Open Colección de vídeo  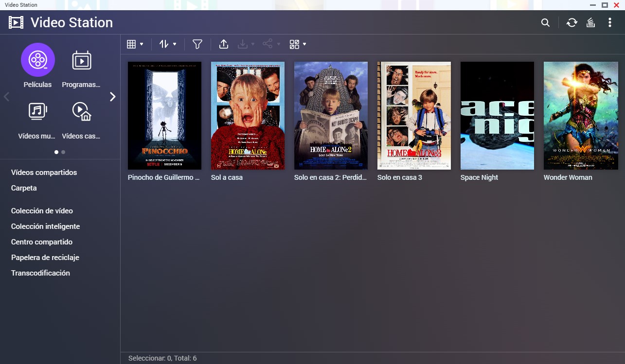pos(42,211)
